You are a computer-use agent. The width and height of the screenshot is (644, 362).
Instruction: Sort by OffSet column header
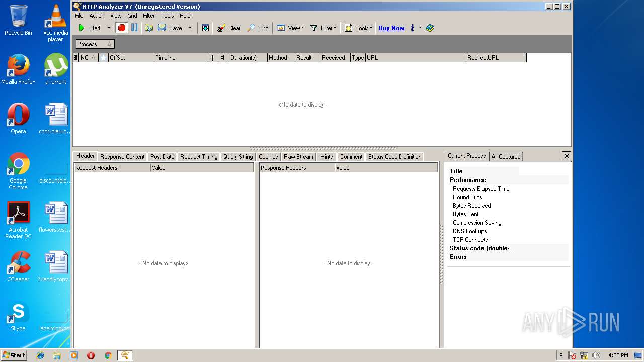(x=131, y=58)
